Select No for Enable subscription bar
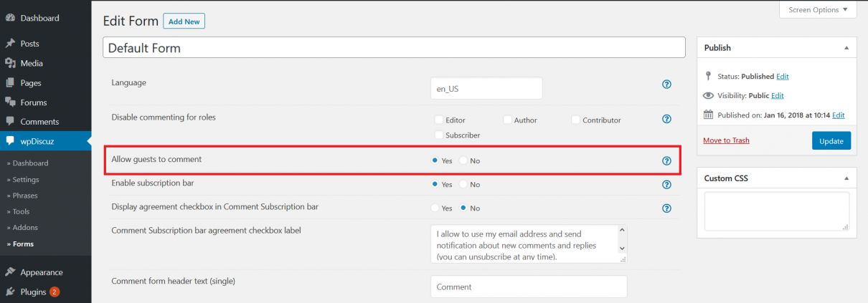This screenshot has height=303, width=868. pos(463,184)
